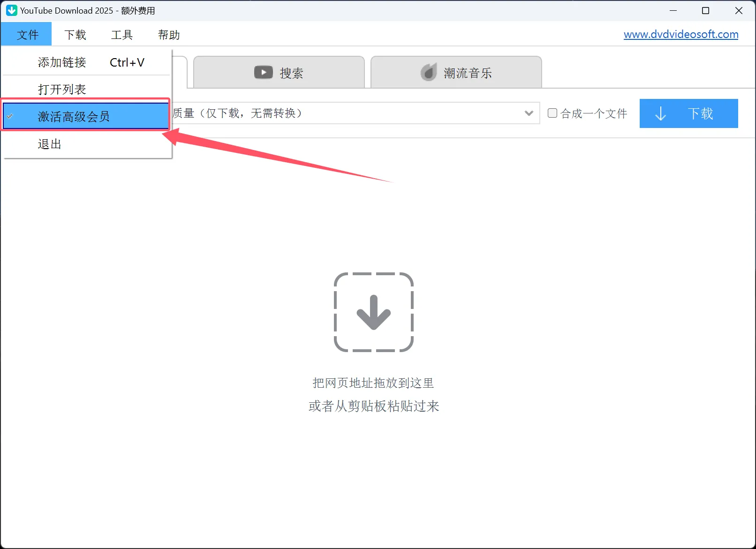Click the YouTube Download app icon in title bar
756x549 pixels.
point(12,10)
